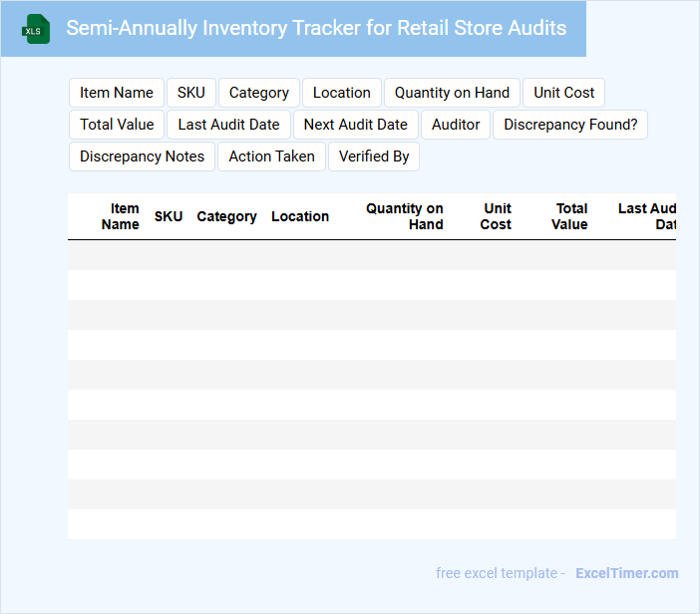Viewport: 700px width, 614px height.
Task: Click the Next Audit Date tag
Action: coord(356,125)
